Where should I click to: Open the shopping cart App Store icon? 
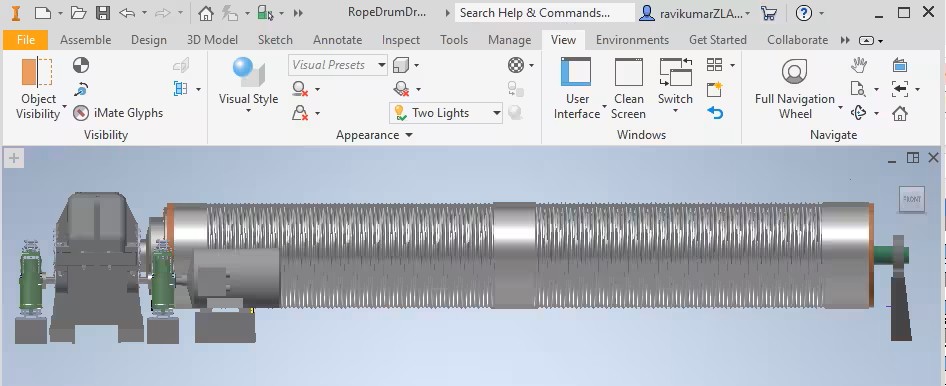pos(769,13)
